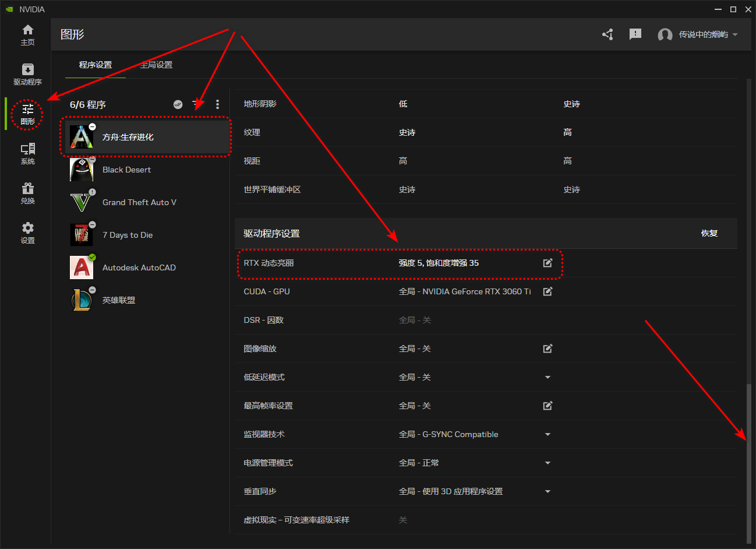Click 强度 5, 饱和度增强 35 value

[439, 263]
